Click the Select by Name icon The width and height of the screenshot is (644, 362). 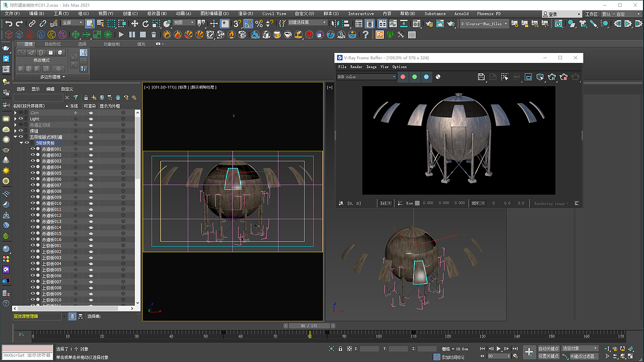[x=100, y=24]
